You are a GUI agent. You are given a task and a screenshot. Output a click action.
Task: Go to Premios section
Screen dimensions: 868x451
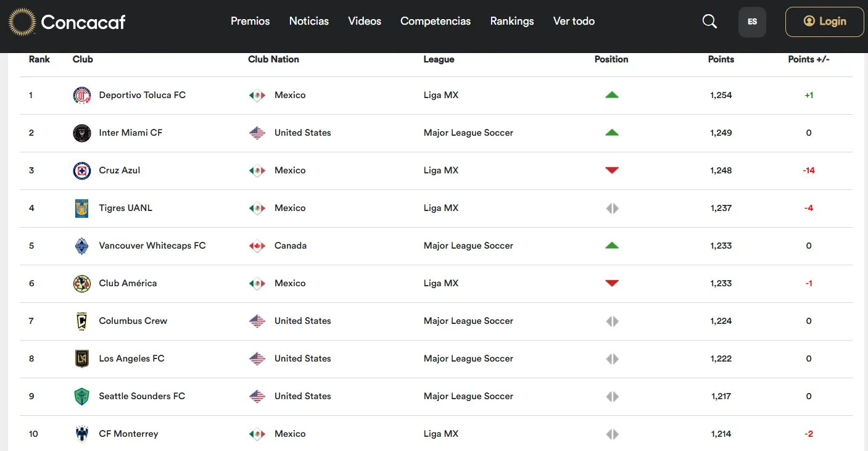250,21
